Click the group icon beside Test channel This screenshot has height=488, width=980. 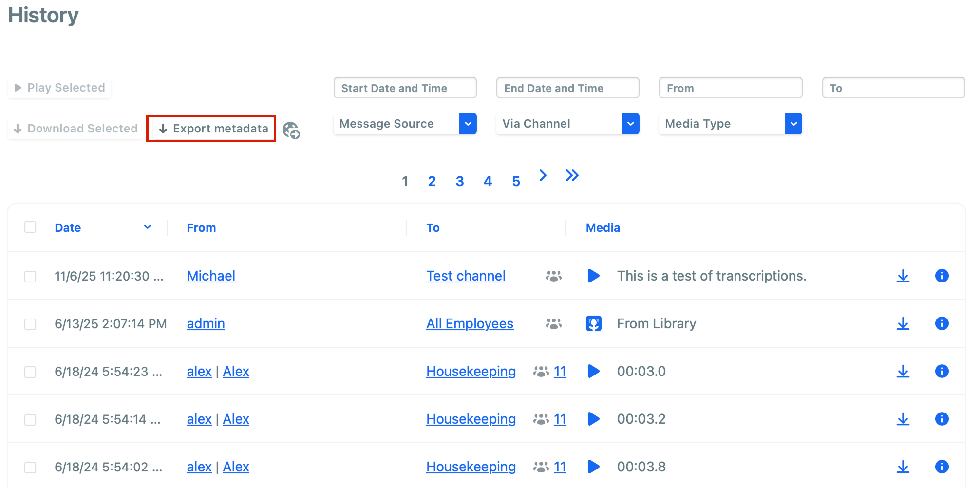pos(554,276)
